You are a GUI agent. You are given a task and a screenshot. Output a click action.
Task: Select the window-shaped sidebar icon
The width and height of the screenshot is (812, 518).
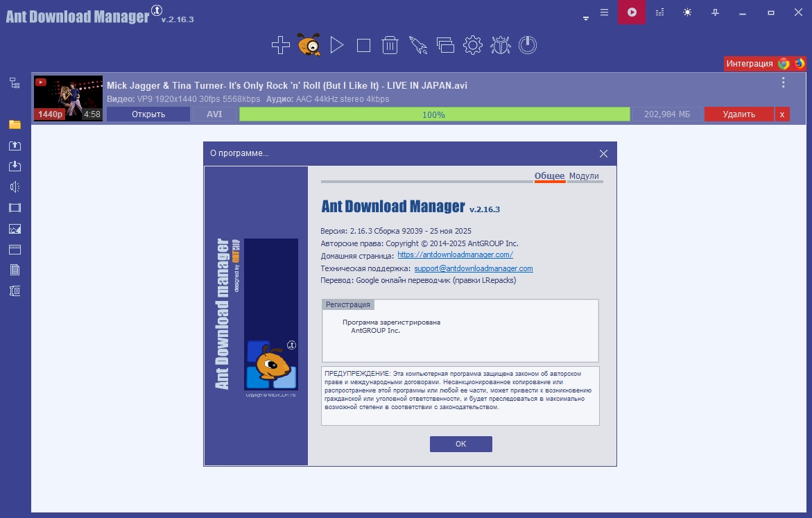tap(15, 250)
